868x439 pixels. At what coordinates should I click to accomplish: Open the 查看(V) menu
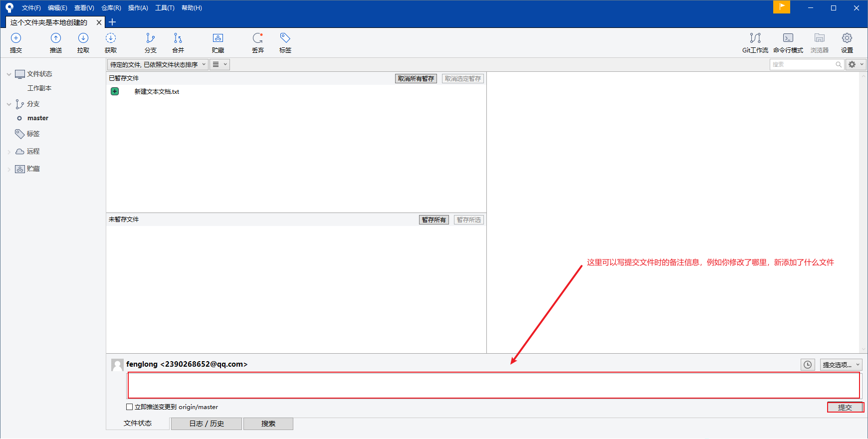tap(84, 8)
